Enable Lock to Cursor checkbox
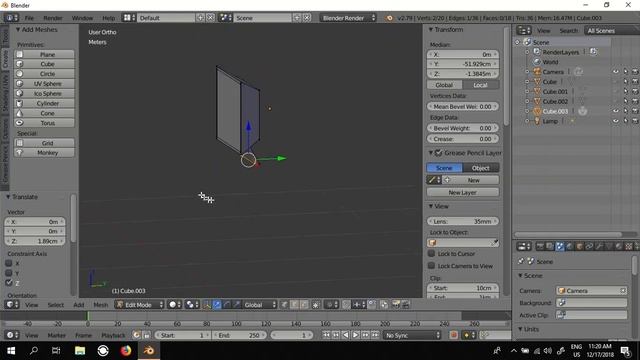 pyautogui.click(x=431, y=253)
